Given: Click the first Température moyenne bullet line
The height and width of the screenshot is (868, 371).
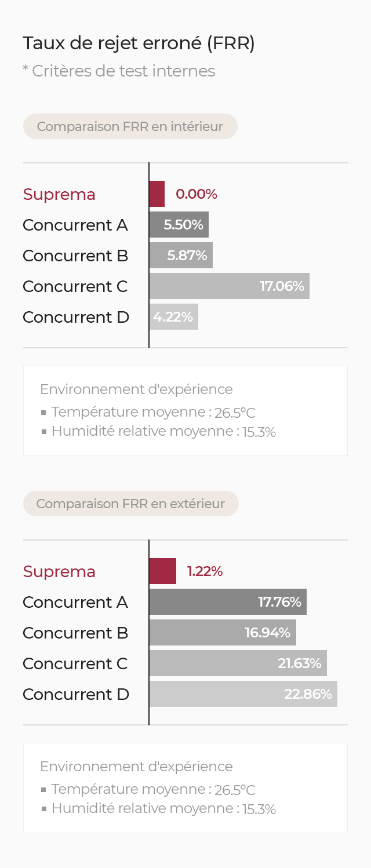Looking at the screenshot, I should pyautogui.click(x=148, y=413).
